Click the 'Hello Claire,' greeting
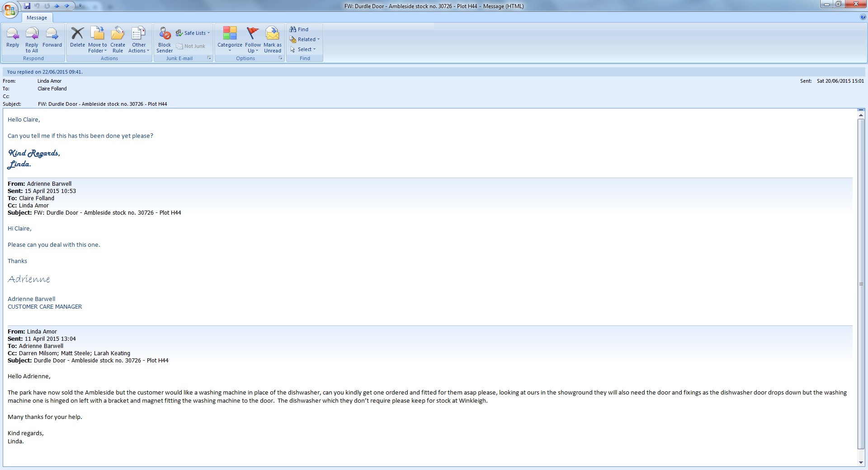868x470 pixels. [24, 120]
